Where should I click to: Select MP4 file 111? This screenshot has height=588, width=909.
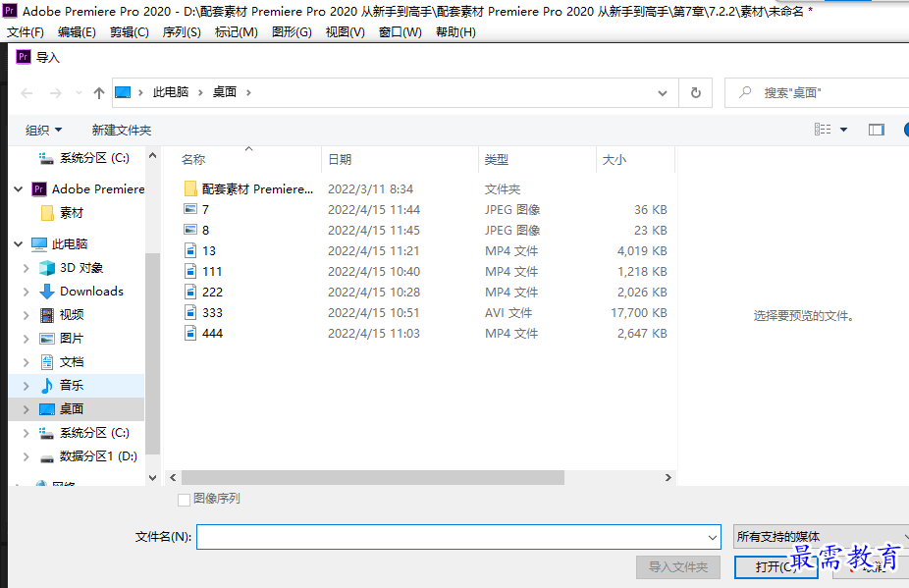[212, 271]
